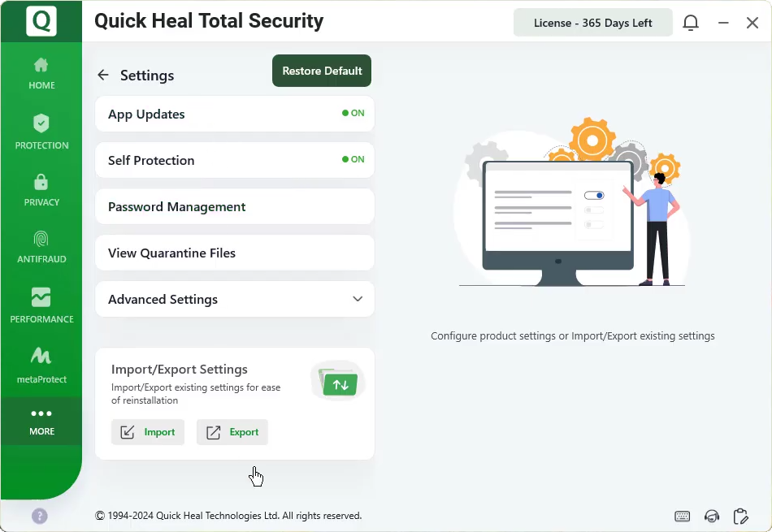The height and width of the screenshot is (532, 772).
Task: Click the support headset icon
Action: (x=712, y=516)
